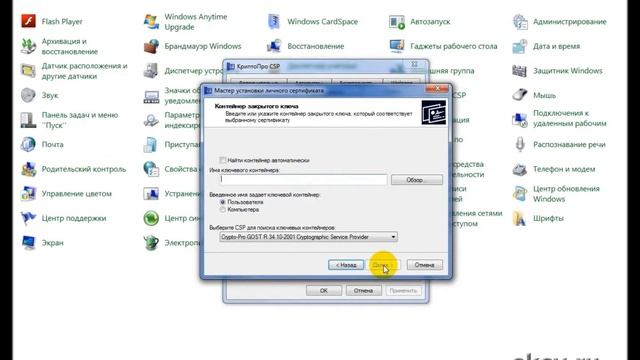Open Windows Anytime Upgrade icon
The image size is (640, 360).
pos(151,21)
